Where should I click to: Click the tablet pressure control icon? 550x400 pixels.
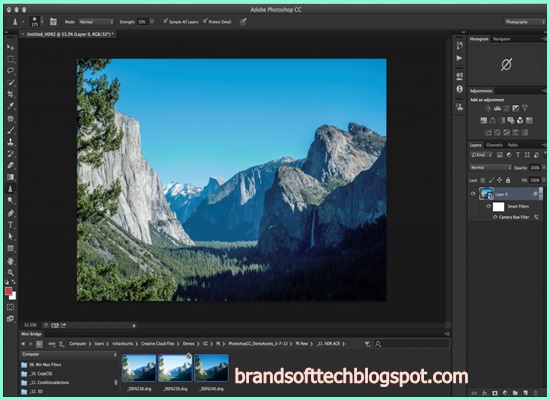tap(243, 22)
